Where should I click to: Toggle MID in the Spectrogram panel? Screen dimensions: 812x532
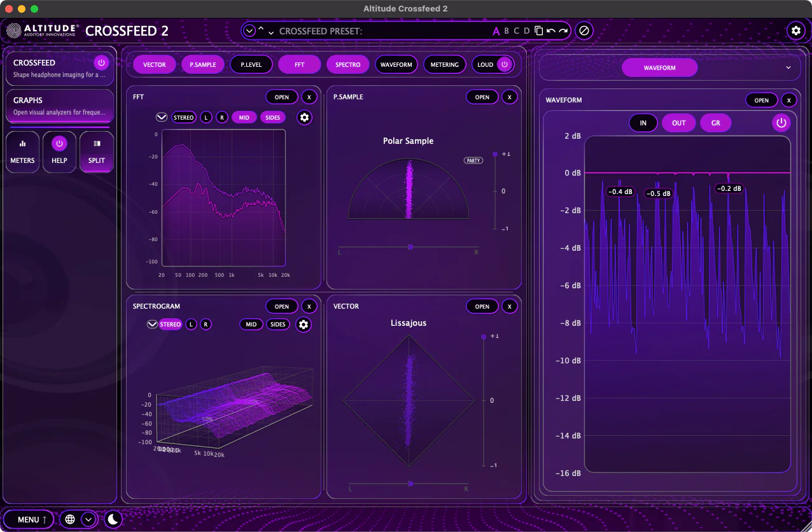pyautogui.click(x=251, y=325)
